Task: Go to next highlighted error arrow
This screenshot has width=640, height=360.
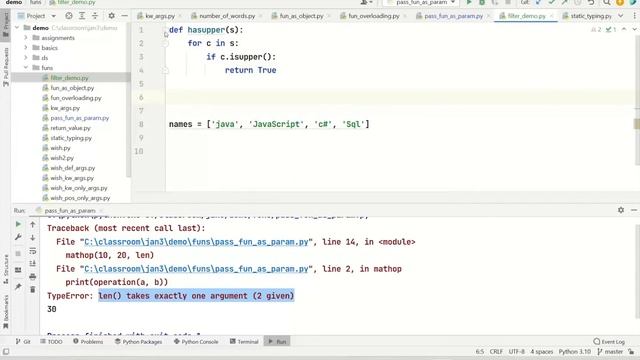Action: coord(634,29)
